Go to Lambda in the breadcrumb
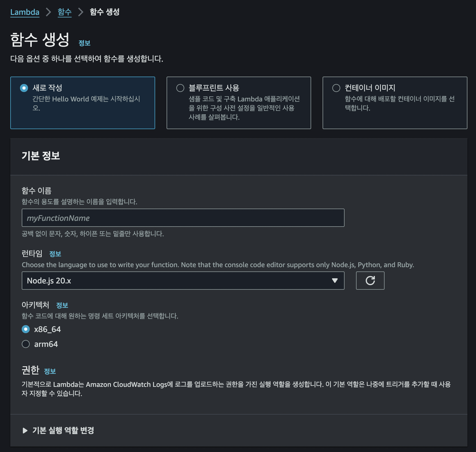 click(25, 12)
